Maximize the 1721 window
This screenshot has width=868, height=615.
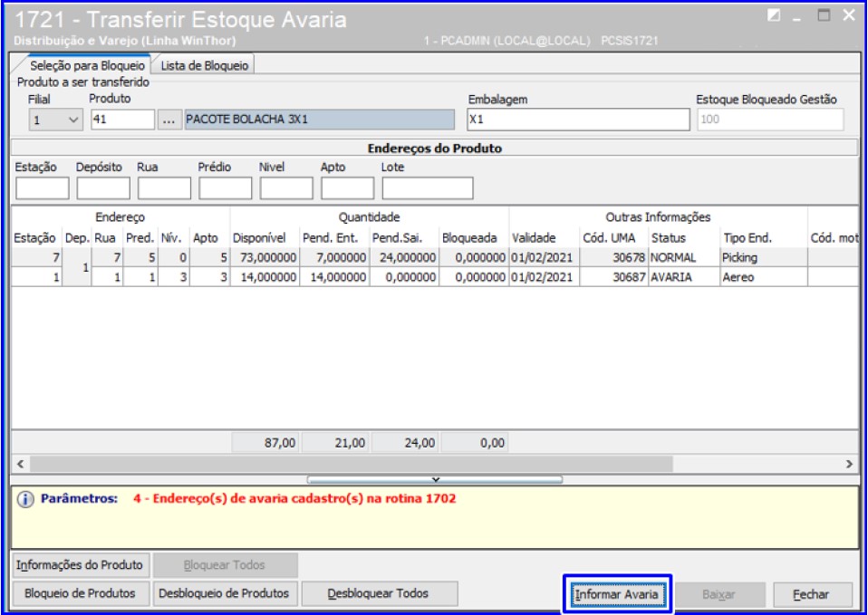coord(824,15)
